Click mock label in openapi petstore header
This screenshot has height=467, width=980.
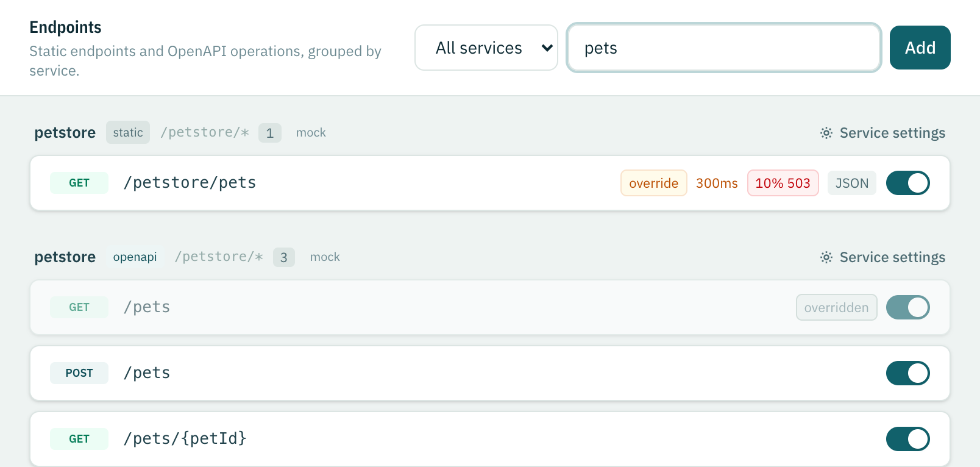325,257
